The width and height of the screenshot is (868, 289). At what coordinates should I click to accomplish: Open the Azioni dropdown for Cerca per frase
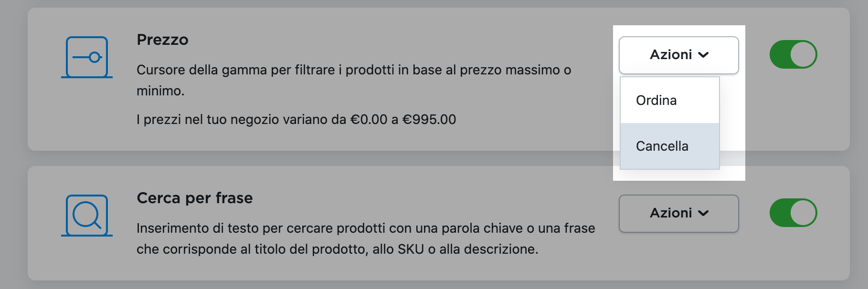coord(677,213)
